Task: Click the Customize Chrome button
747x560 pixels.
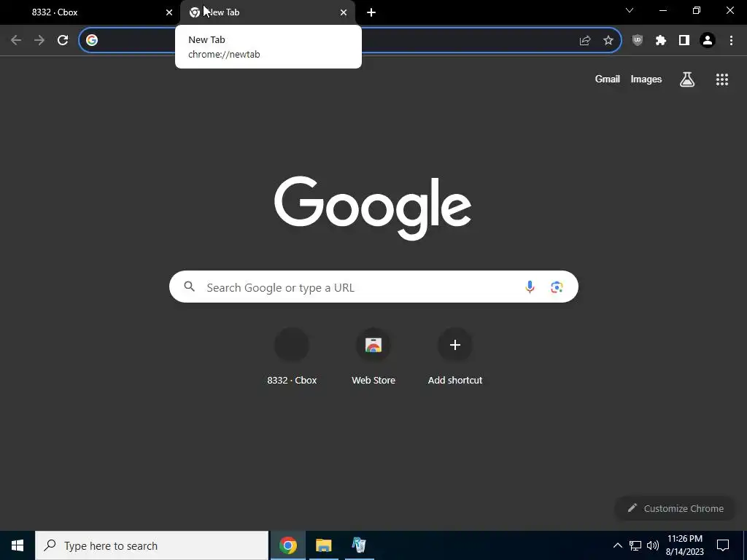Action: tap(676, 508)
